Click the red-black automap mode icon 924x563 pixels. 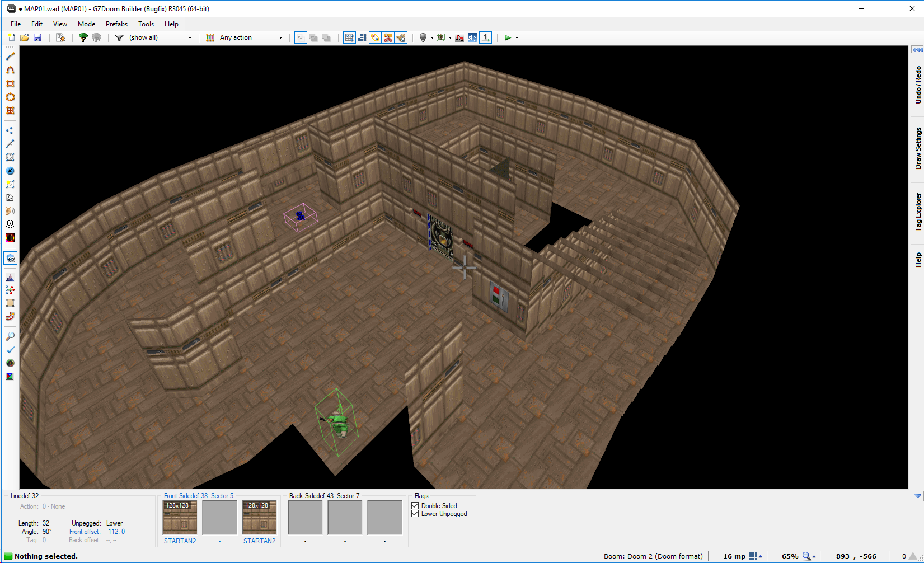10,238
